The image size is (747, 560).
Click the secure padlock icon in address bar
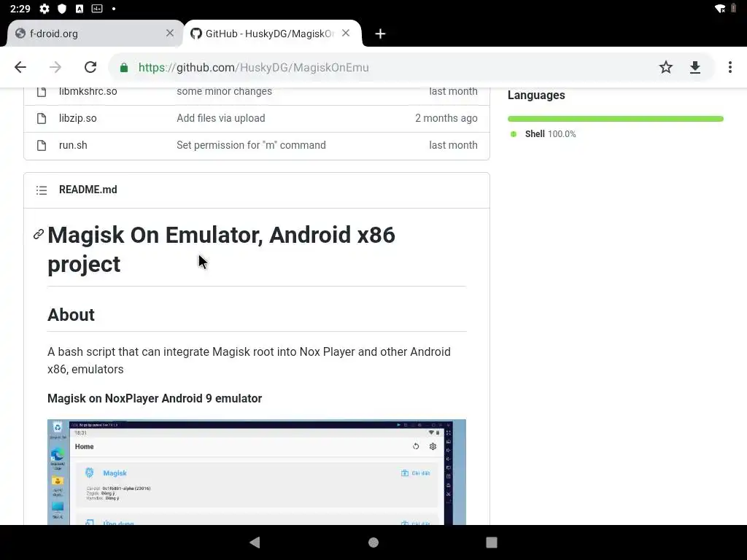click(x=124, y=68)
